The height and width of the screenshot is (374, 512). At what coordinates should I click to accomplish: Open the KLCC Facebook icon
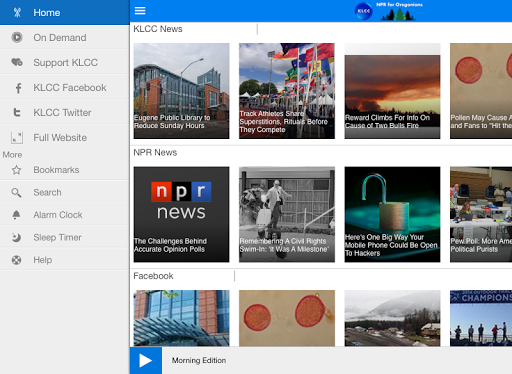[x=18, y=88]
